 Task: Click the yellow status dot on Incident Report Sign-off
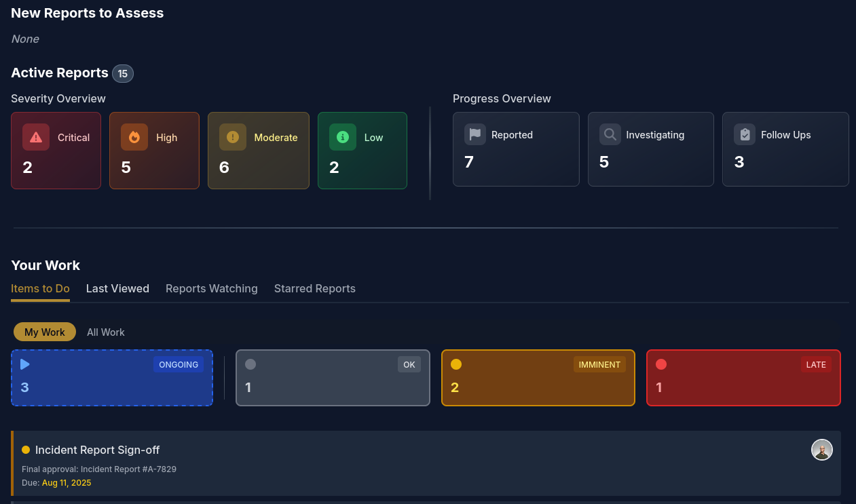click(x=26, y=450)
